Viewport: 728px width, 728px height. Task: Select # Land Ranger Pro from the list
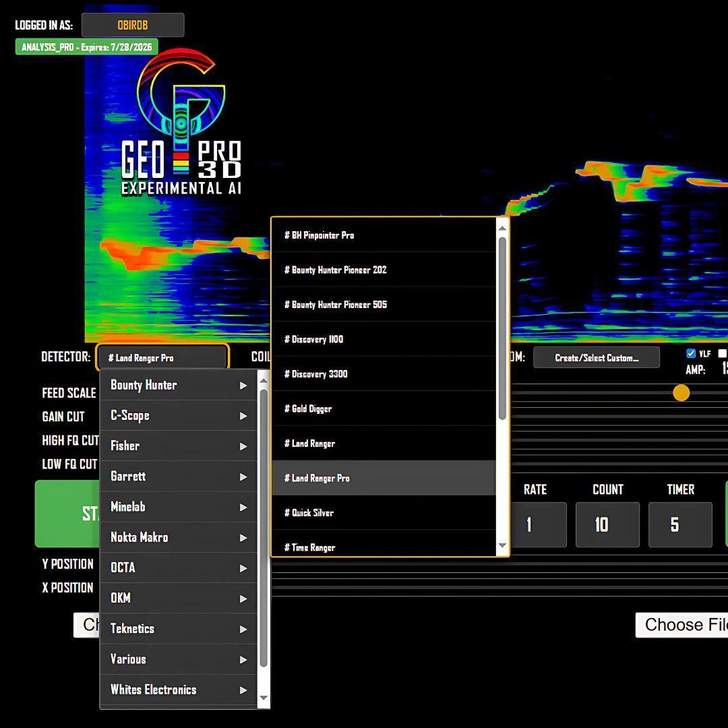[x=377, y=478]
